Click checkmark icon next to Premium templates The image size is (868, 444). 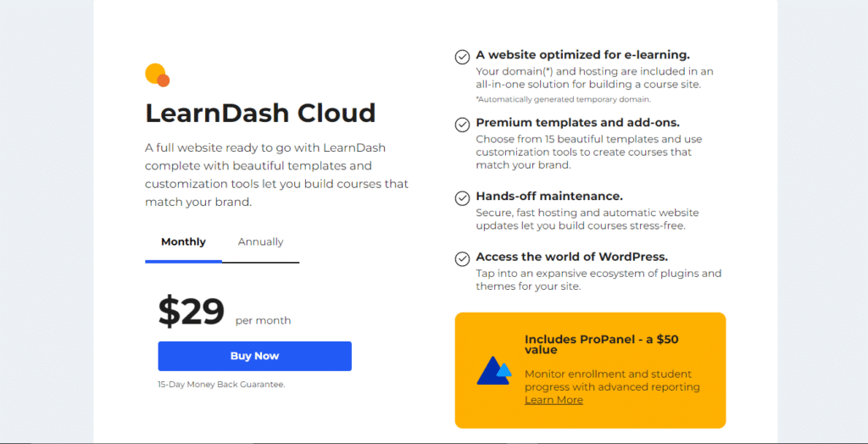click(462, 125)
